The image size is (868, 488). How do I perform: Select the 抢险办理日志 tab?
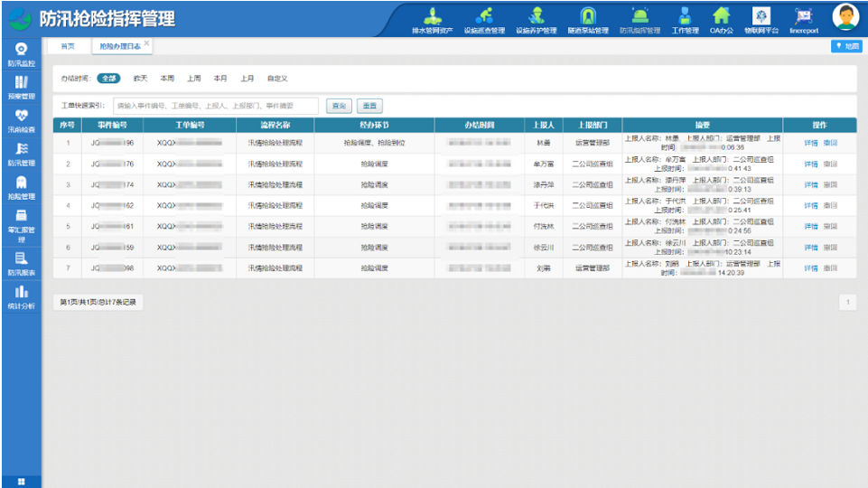tap(119, 46)
